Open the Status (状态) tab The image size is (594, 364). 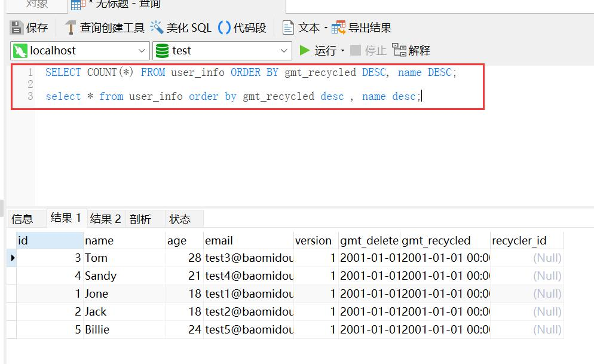(180, 219)
